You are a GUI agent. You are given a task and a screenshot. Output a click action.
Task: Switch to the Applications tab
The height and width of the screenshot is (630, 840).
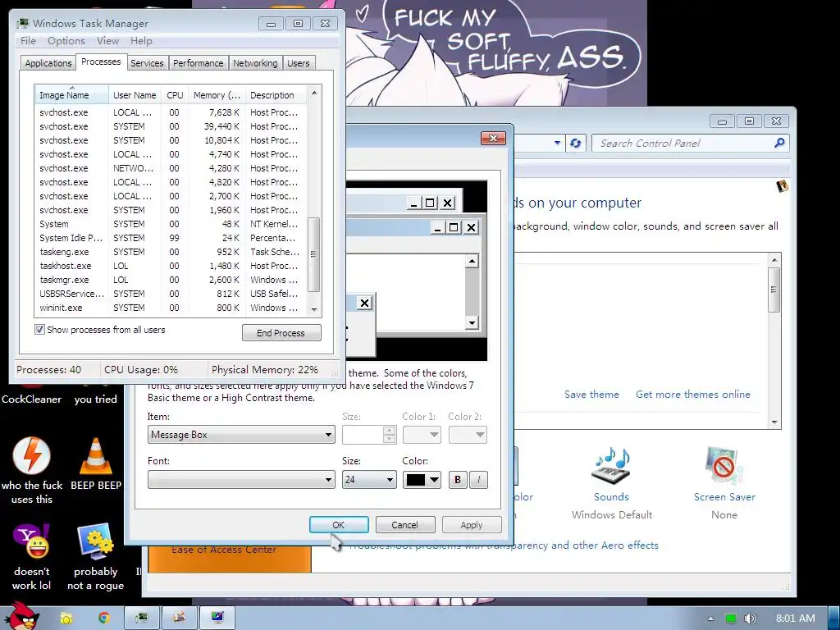tap(48, 62)
